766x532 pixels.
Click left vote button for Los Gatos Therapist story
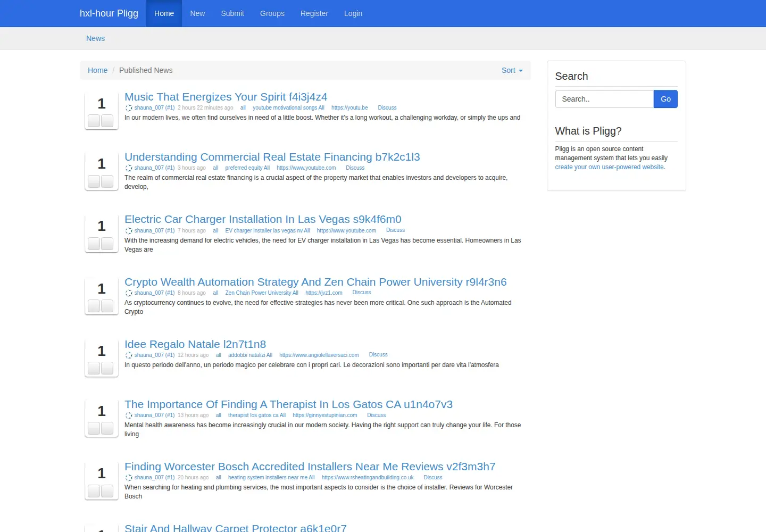tap(94, 428)
